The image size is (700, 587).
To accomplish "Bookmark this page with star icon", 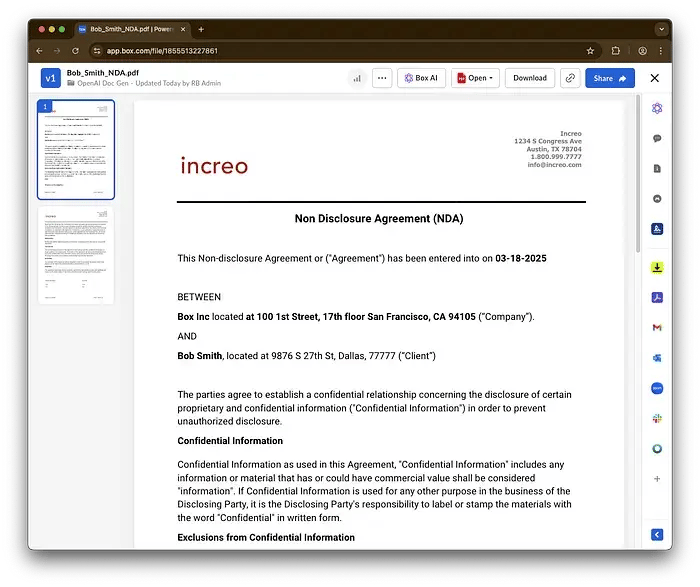I will [x=590, y=51].
